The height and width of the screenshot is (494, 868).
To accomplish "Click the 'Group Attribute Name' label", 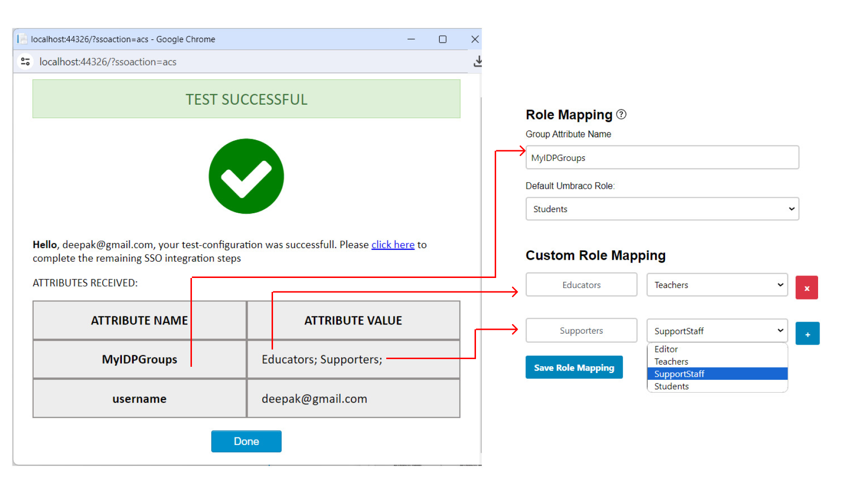I will (568, 134).
